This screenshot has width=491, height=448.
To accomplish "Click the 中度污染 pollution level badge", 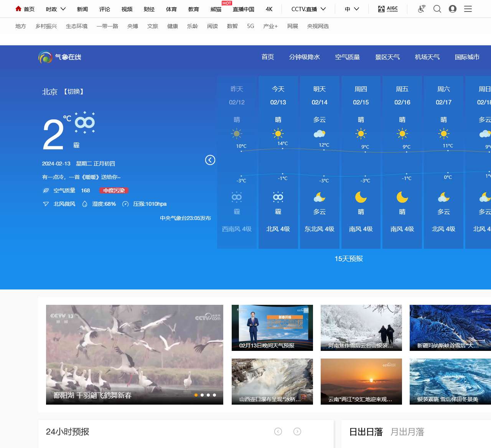I will tap(114, 190).
